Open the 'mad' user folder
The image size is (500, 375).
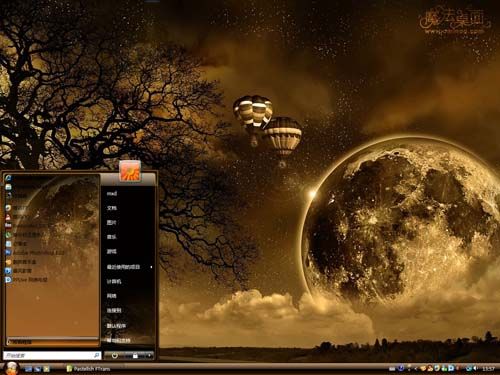(112, 193)
